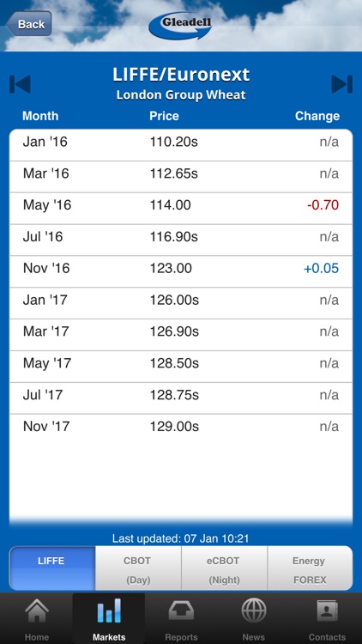Screen dimensions: 362x644
Task: Tap the -0.70 change value
Action: click(x=323, y=205)
